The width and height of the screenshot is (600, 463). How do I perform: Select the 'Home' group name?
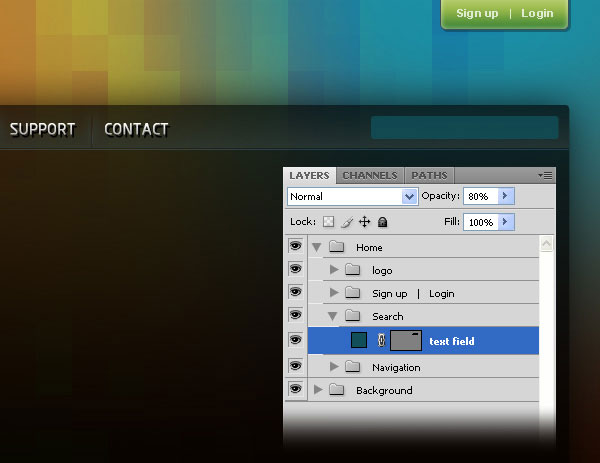369,248
